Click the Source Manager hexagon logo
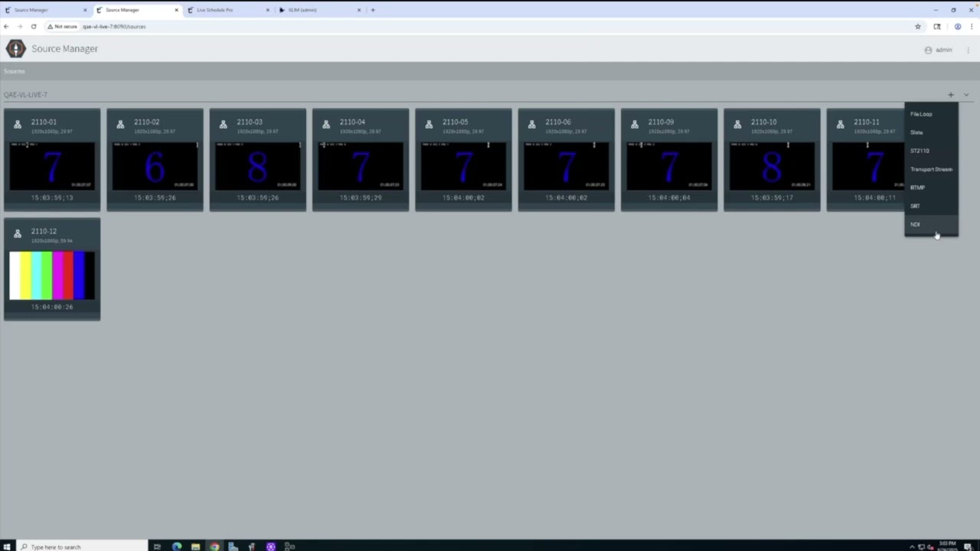 15,49
